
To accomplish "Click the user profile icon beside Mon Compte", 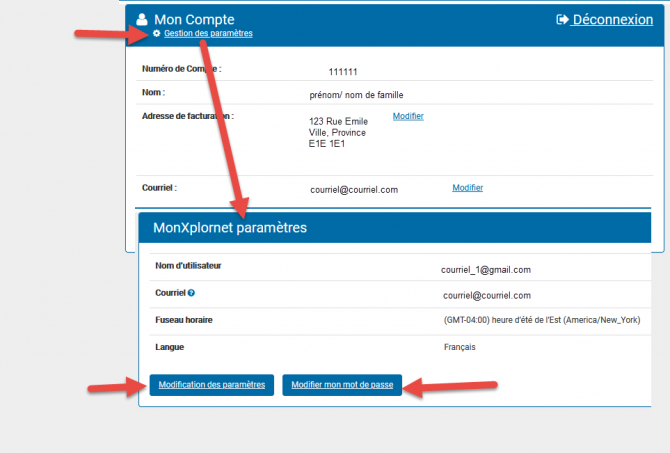I will [x=142, y=19].
